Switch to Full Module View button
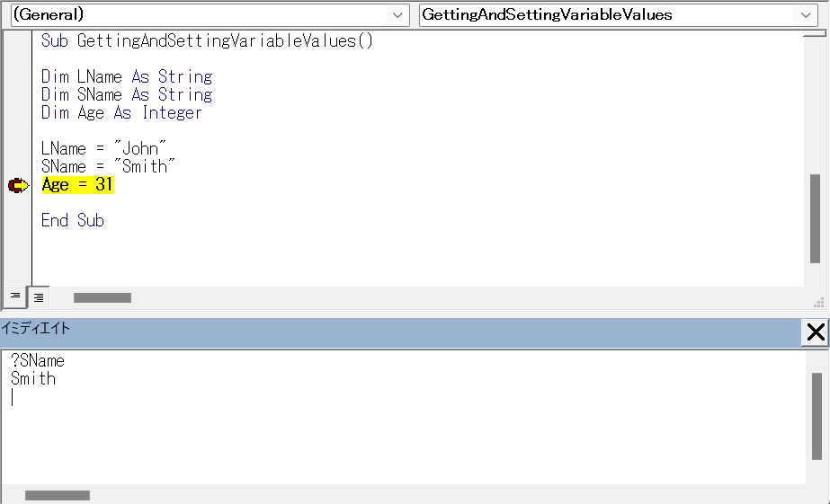 [x=39, y=297]
